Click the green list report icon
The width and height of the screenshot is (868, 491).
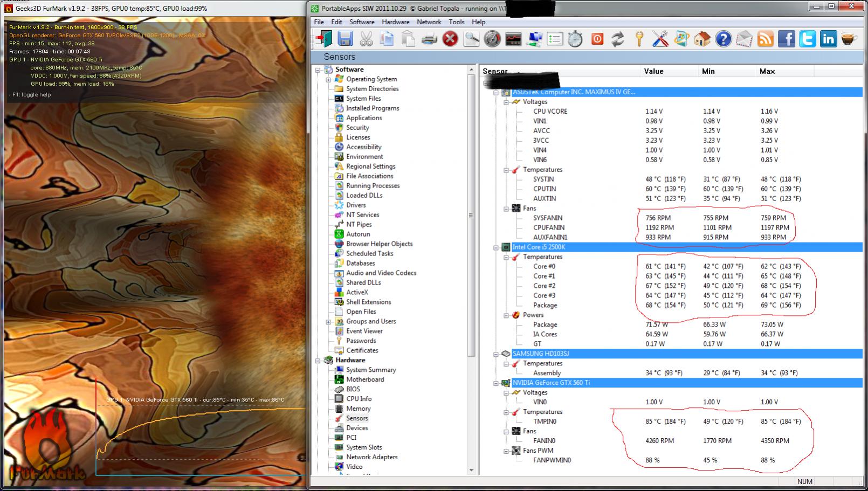pos(555,39)
